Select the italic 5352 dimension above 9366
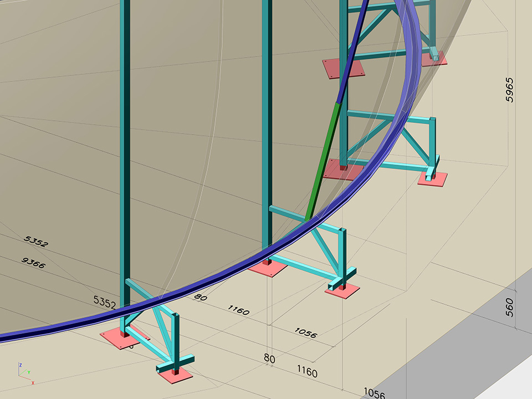This screenshot has height=399, width=532. click(36, 242)
